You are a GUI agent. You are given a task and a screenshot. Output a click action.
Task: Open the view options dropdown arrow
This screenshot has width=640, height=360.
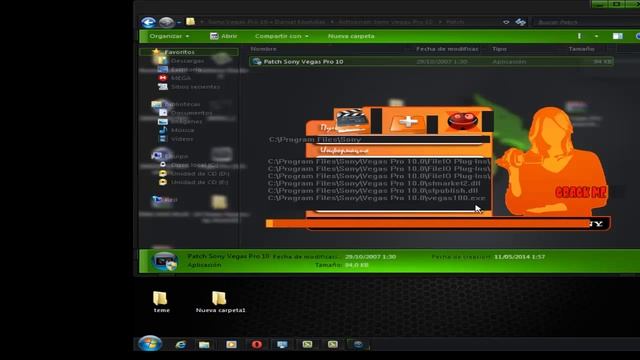(596, 36)
